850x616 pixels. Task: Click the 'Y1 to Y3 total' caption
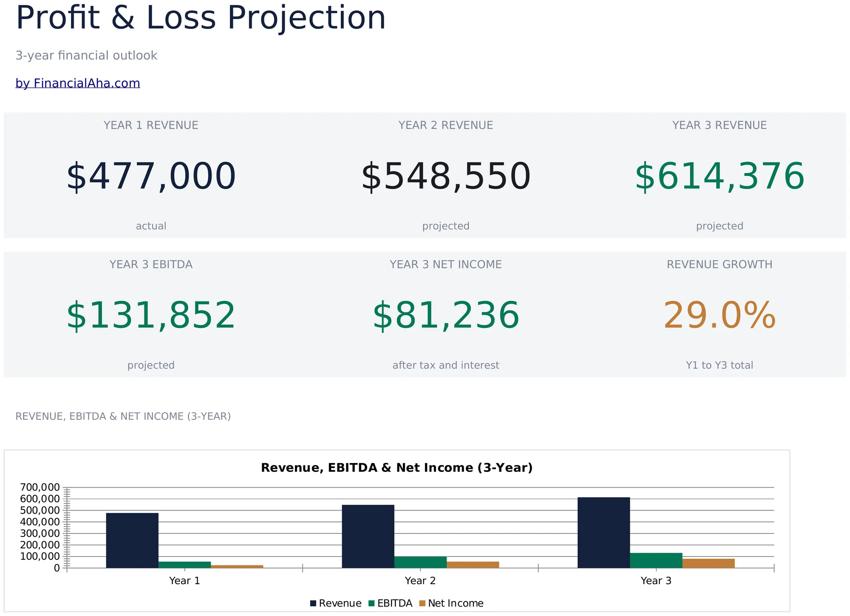720,365
